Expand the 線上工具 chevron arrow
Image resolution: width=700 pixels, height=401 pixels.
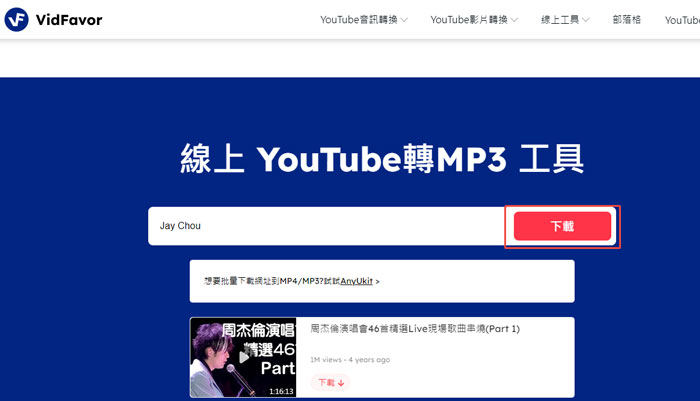[x=586, y=20]
